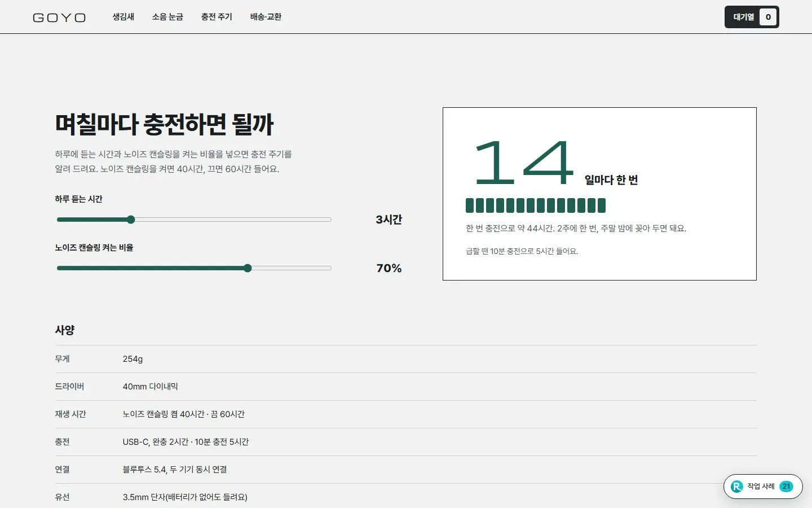Open 배송·교환 in the navigation
The width and height of the screenshot is (812, 508).
tap(266, 17)
